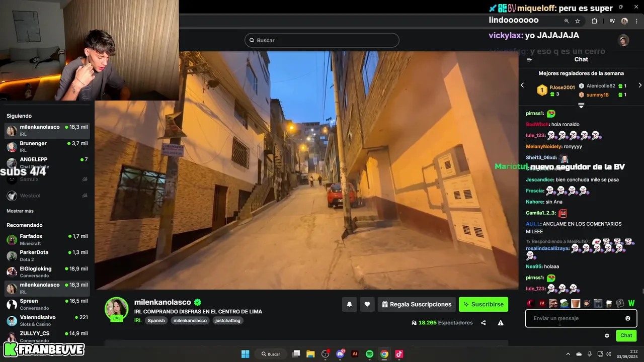Select the red 'sit' emote
This screenshot has width=644, height=362.
point(542,303)
